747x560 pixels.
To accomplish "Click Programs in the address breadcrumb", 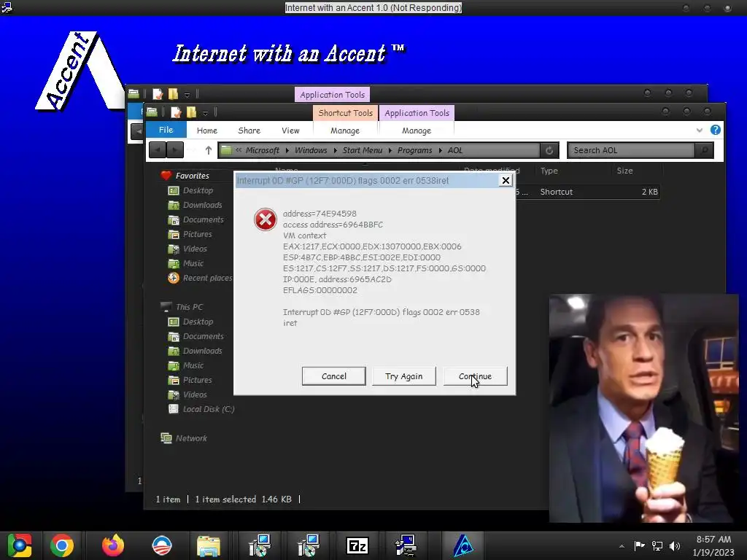I will [x=414, y=150].
